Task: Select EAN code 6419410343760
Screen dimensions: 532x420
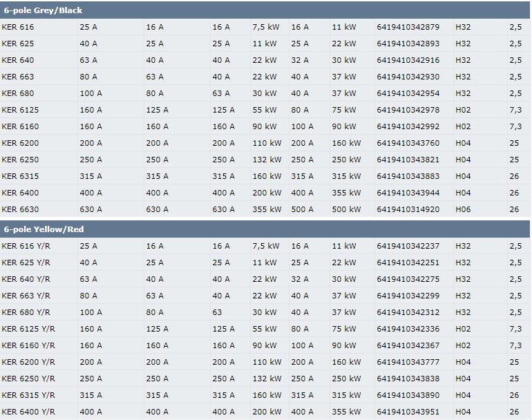Action: (x=408, y=143)
